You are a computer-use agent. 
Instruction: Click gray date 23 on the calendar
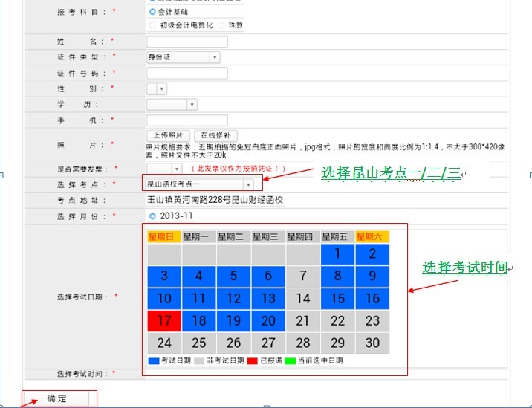[372, 321]
